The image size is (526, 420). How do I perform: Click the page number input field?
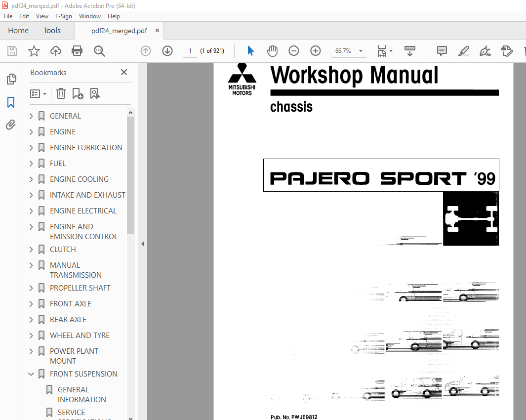[x=190, y=51]
